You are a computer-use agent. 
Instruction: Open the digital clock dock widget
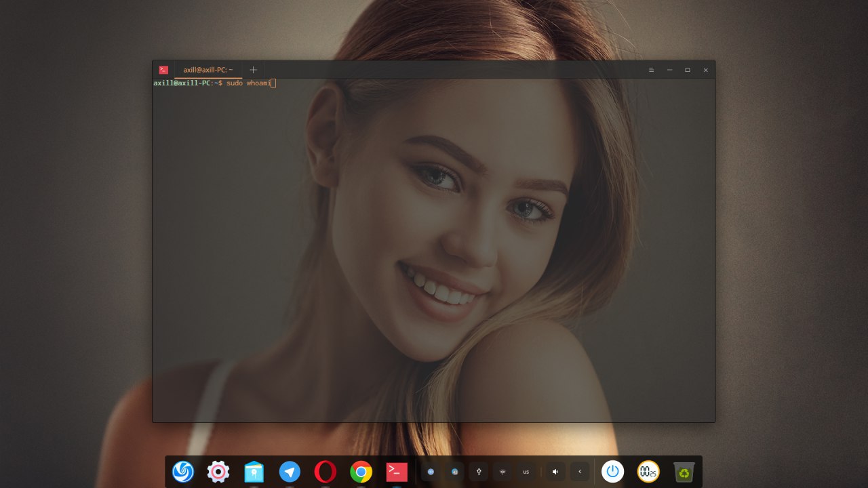[x=648, y=472]
